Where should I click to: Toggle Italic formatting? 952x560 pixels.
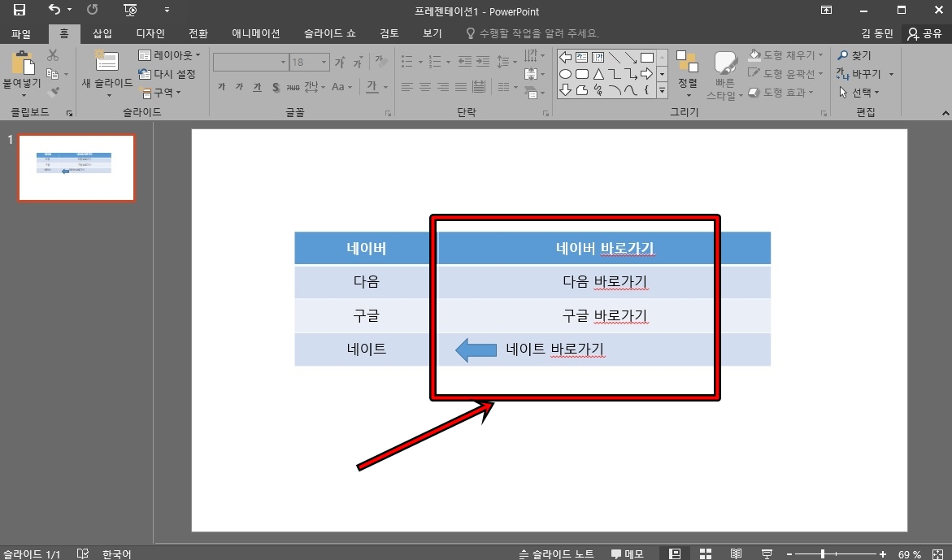239,87
